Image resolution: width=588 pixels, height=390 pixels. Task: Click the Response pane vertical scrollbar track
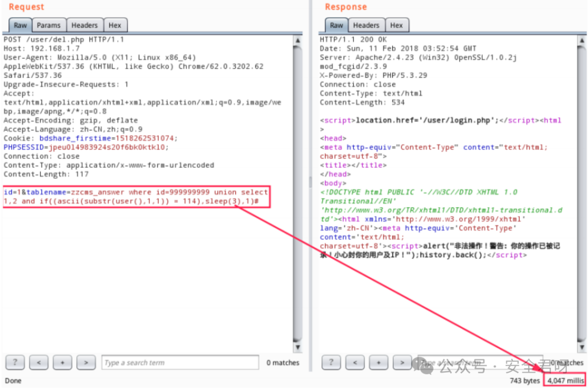581,193
